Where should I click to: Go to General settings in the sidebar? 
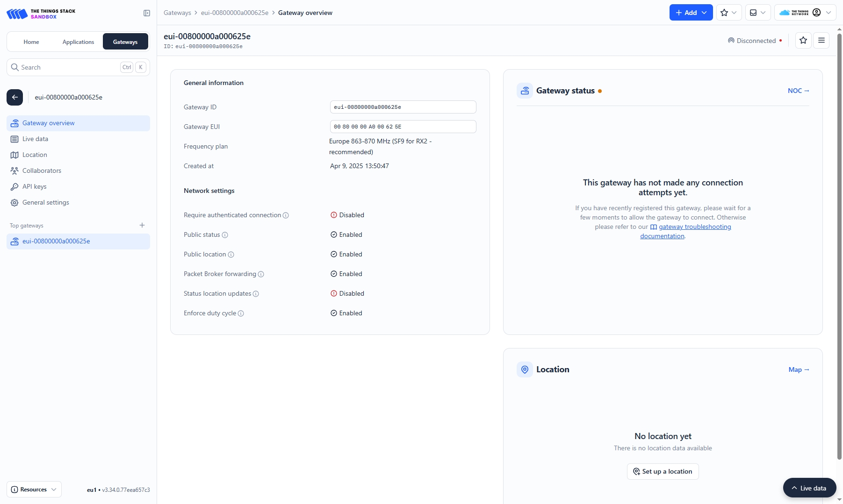(45, 203)
